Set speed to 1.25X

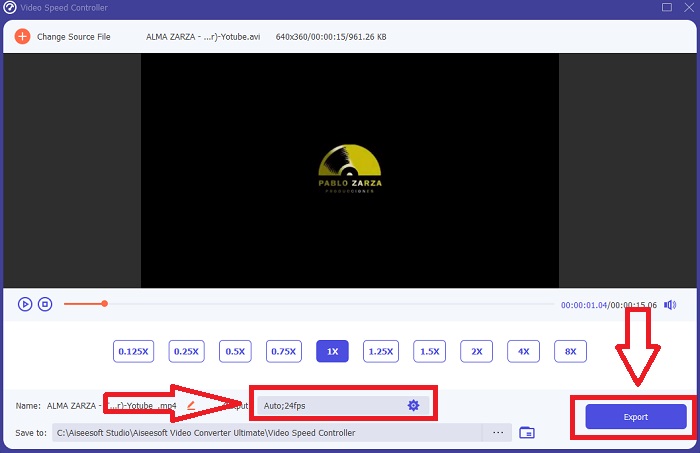(x=381, y=351)
